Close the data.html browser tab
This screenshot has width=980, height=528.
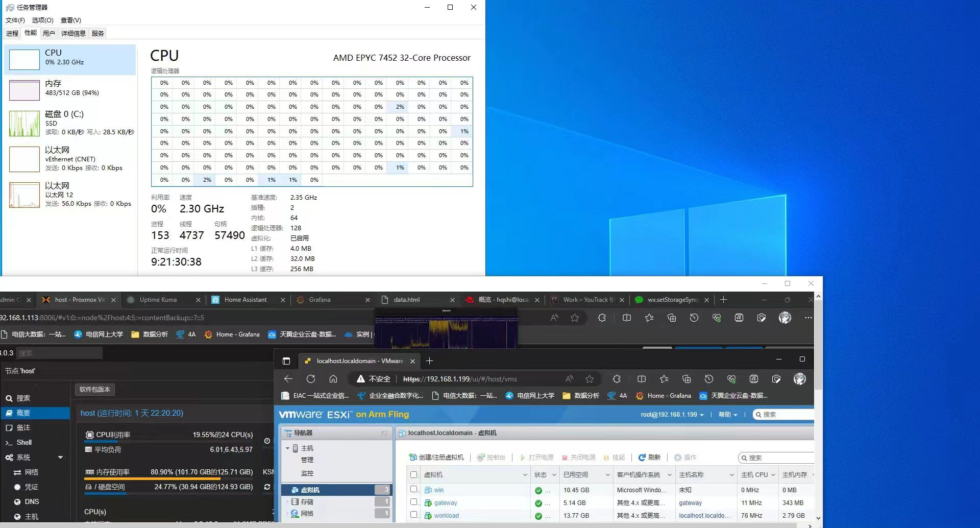[x=452, y=300]
